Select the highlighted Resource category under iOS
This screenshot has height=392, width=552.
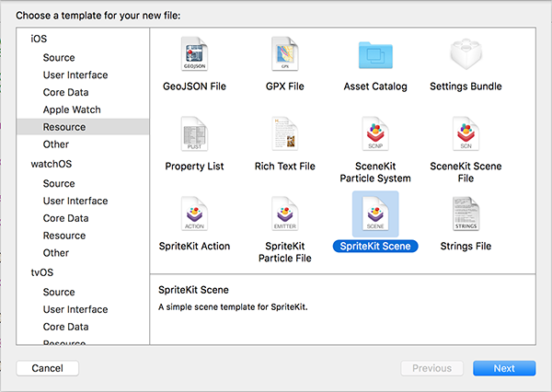pos(83,127)
